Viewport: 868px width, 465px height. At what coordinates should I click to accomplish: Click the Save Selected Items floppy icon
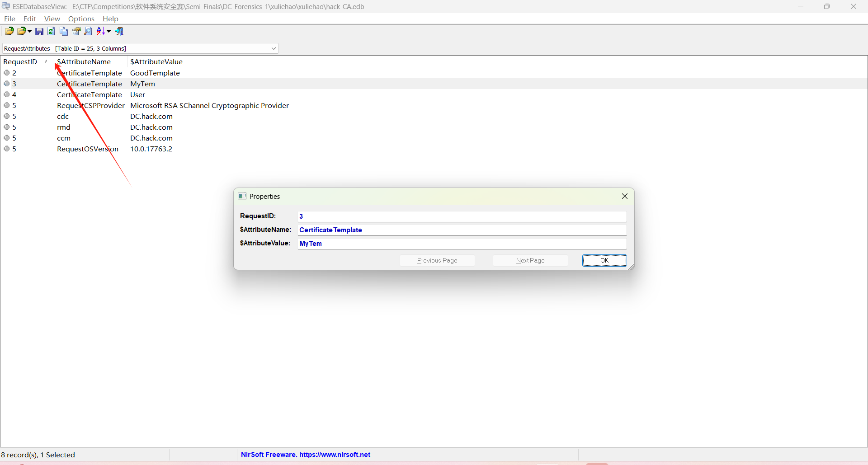click(x=39, y=31)
